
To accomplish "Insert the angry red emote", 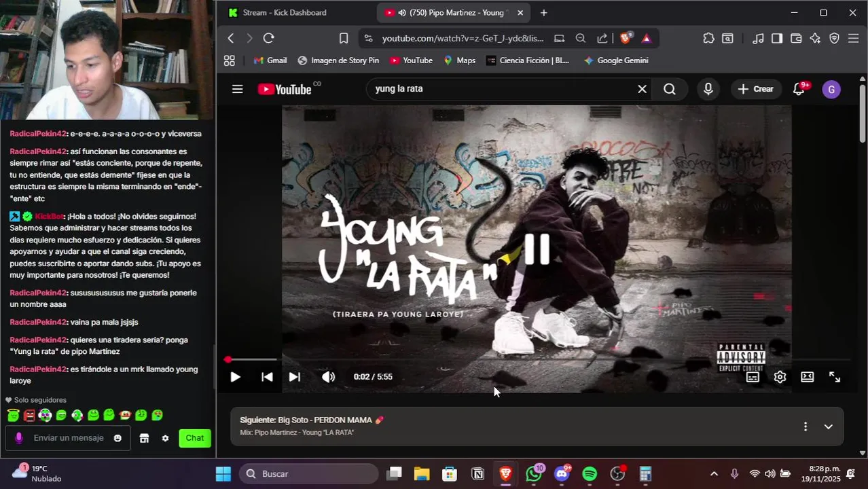I will tap(29, 415).
